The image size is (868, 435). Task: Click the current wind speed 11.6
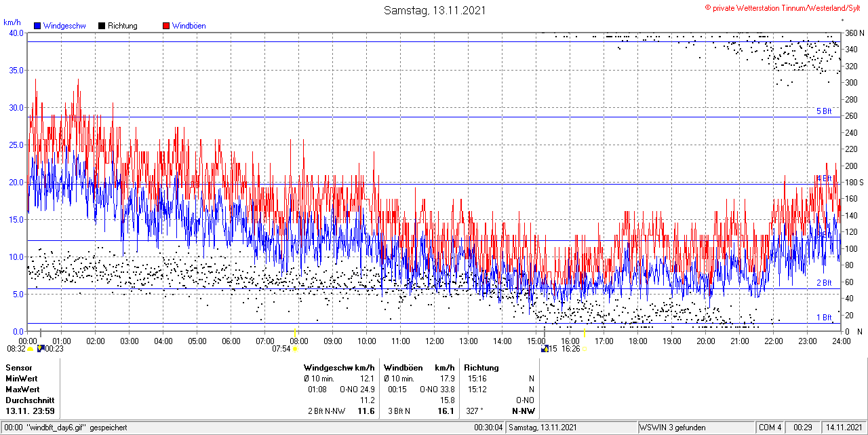point(366,411)
